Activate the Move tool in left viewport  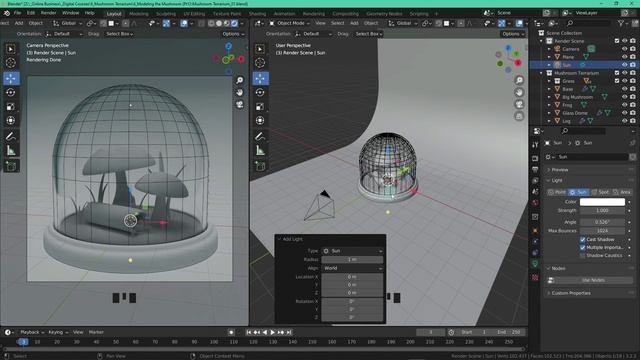(11, 78)
